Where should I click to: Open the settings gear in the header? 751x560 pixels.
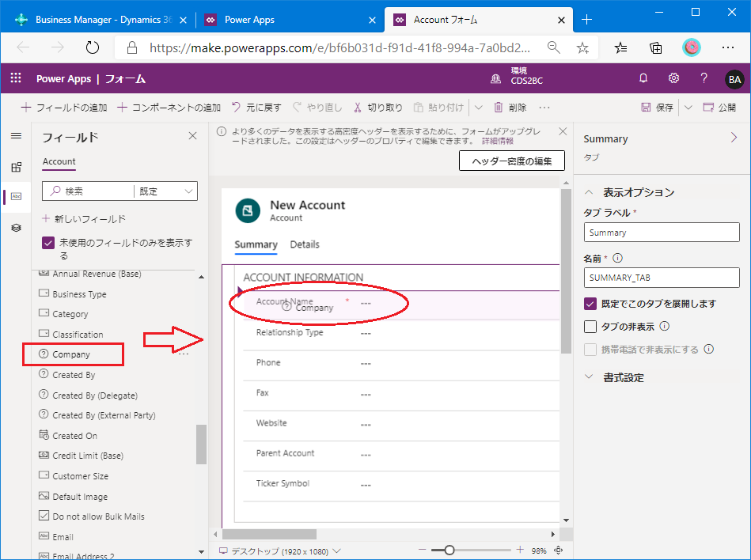point(673,78)
